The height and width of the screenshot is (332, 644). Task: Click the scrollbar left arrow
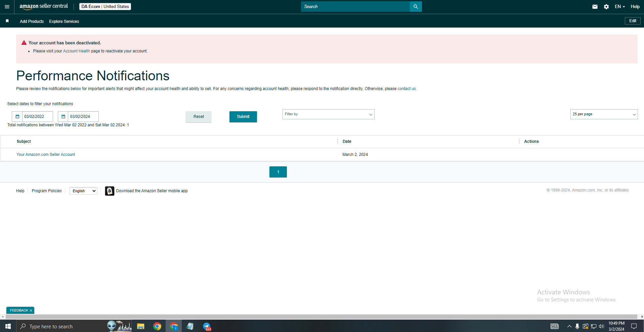click(x=3, y=317)
